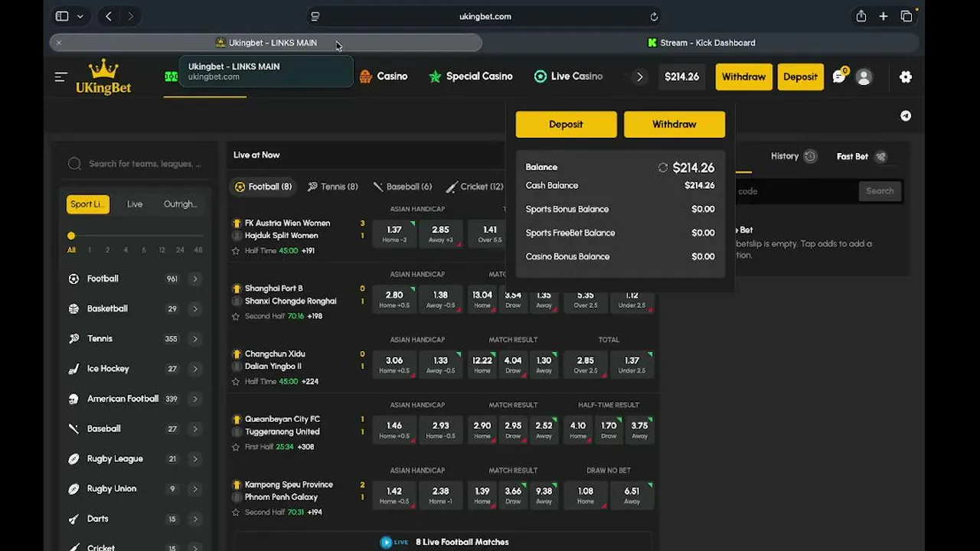This screenshot has width=980, height=551.
Task: Go back with Safari back arrow
Action: pyautogui.click(x=109, y=16)
